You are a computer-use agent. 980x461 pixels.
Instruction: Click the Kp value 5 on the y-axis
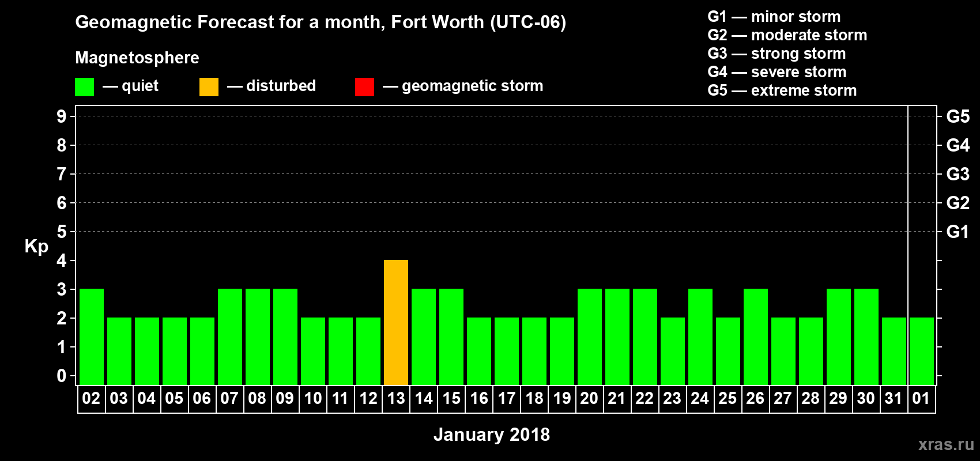coord(62,232)
